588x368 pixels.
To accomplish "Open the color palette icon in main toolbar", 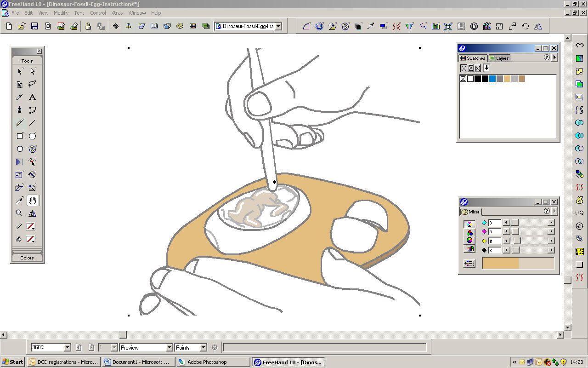I will click(180, 26).
